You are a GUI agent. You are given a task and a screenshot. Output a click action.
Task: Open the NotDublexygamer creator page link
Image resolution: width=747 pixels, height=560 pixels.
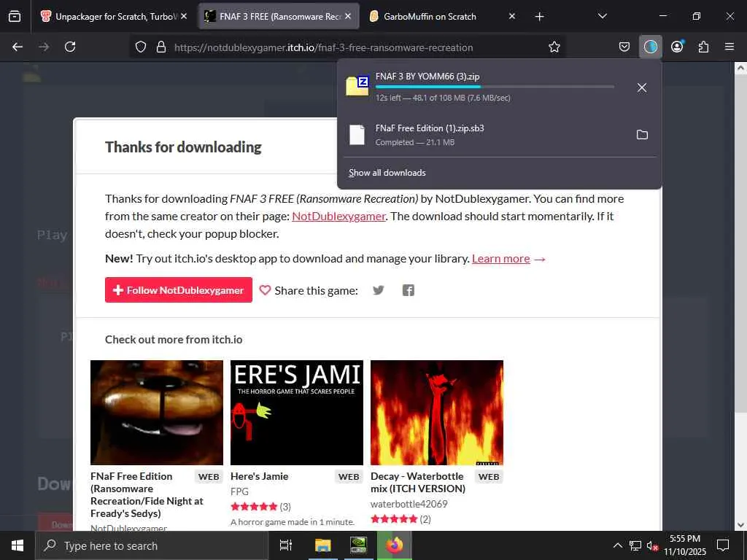coord(338,216)
